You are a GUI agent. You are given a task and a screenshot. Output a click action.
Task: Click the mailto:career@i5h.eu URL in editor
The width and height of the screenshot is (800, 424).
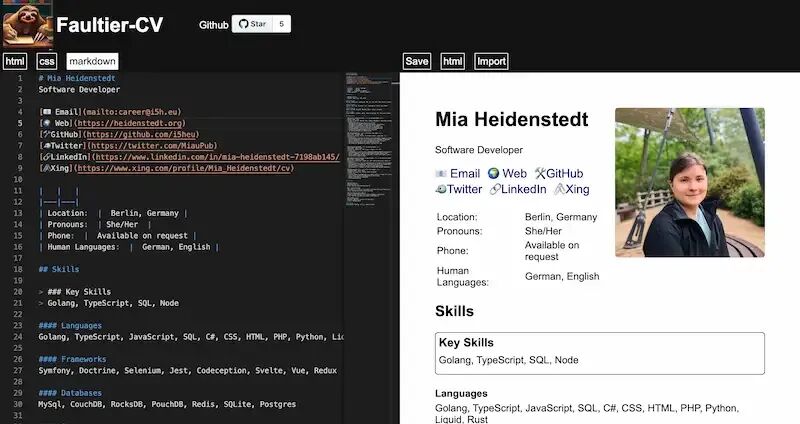tap(133, 112)
